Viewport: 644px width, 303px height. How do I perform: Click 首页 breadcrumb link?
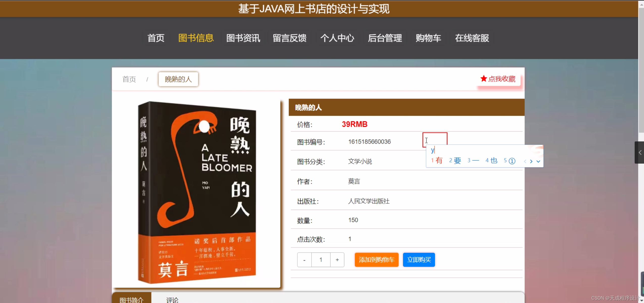[x=129, y=79]
